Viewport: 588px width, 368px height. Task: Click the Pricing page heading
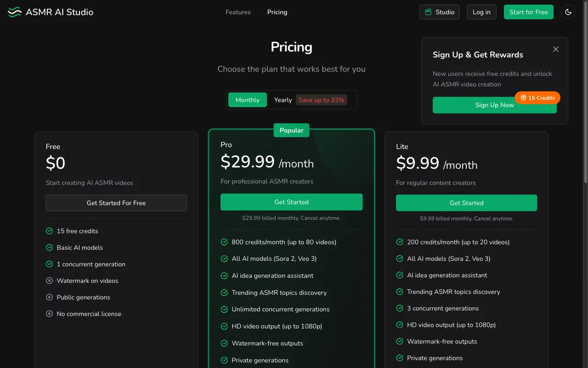tap(292, 47)
